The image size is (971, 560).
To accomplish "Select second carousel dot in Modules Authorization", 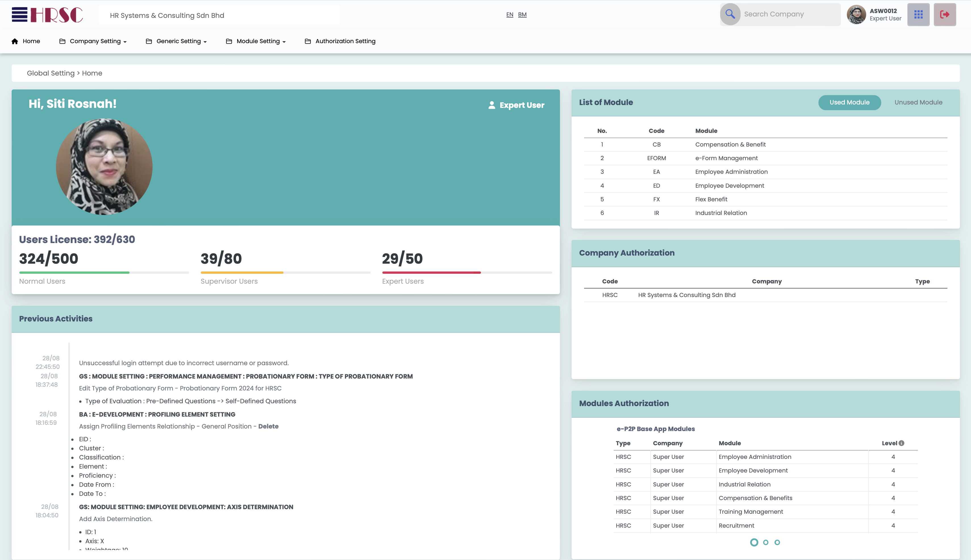I will point(766,542).
